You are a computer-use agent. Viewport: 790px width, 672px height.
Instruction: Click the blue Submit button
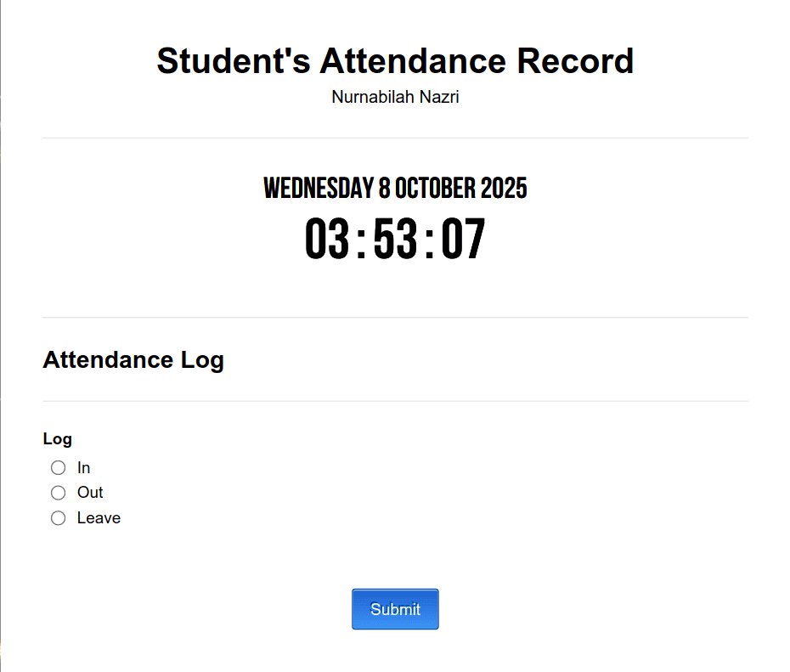click(395, 609)
